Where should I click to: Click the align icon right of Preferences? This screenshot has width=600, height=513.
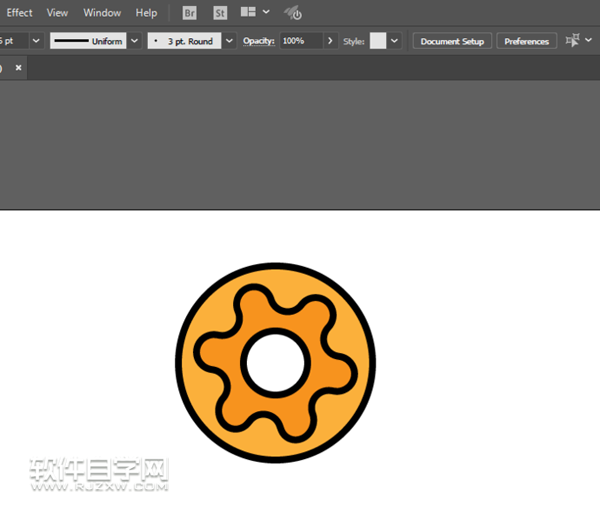[572, 41]
